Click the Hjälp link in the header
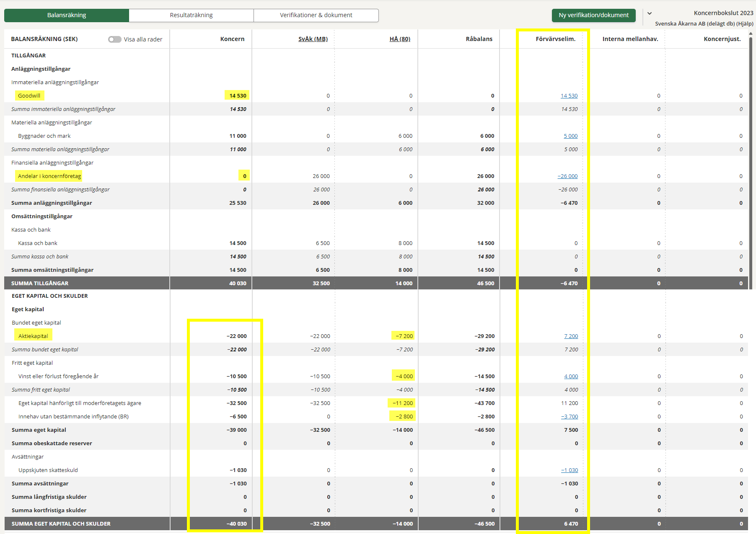 [x=744, y=23]
